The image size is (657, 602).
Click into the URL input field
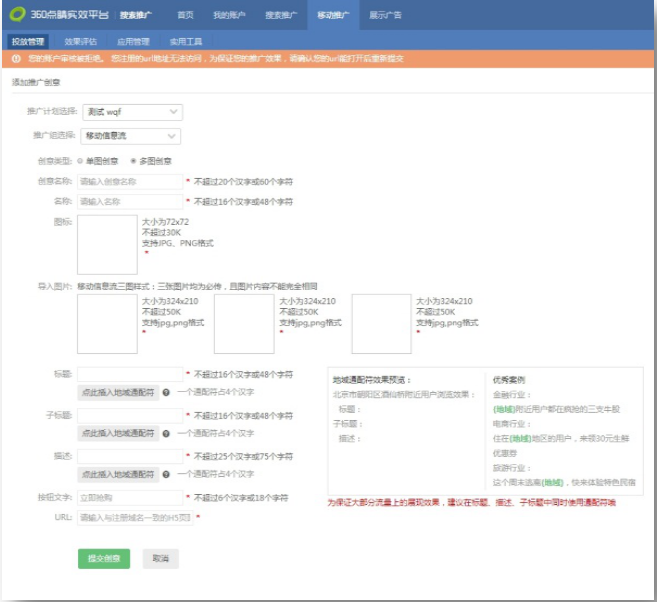click(x=135, y=517)
